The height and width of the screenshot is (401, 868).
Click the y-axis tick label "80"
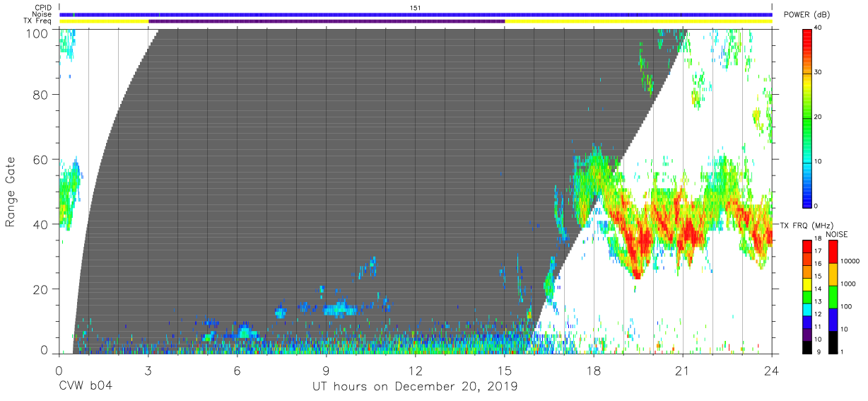click(40, 94)
